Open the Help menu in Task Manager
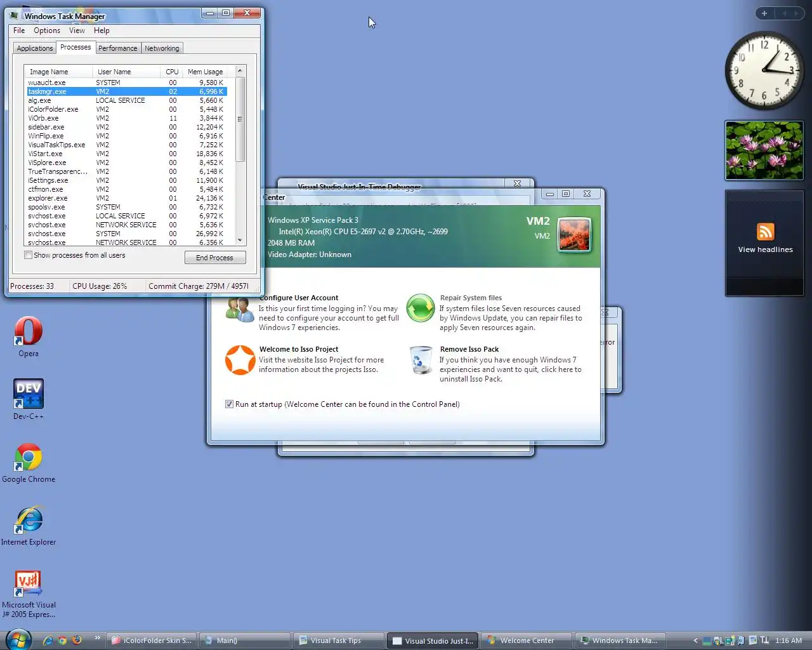Screen dimensions: 812x650 coord(101,30)
